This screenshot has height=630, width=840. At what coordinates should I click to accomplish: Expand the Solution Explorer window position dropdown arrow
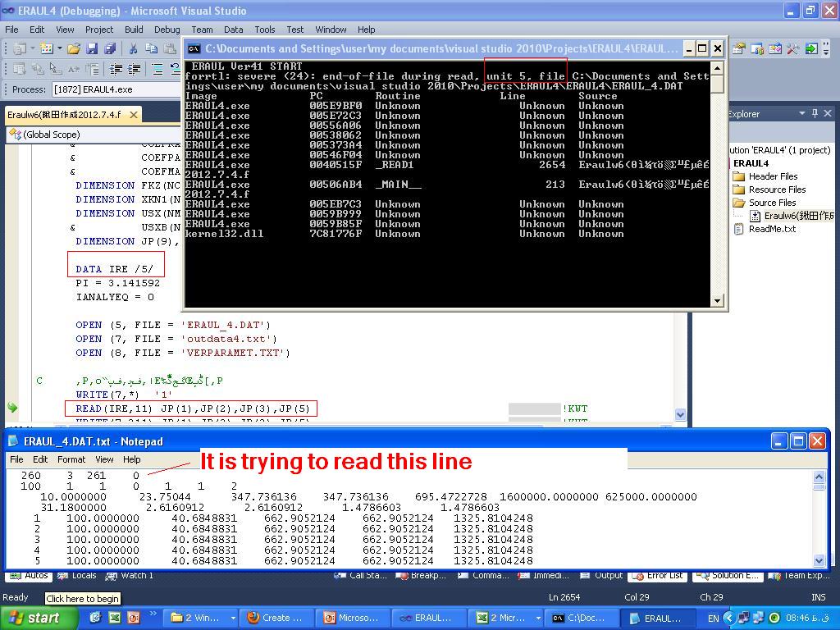(x=803, y=114)
